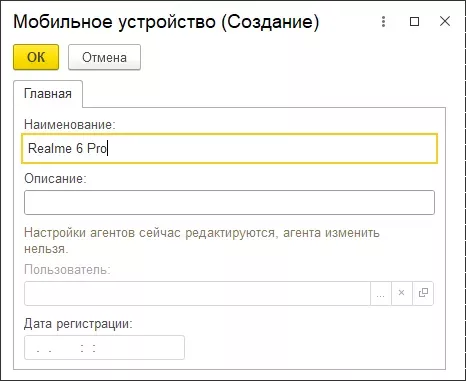Click the Дата регистрации date field
The width and height of the screenshot is (466, 381).
[104, 347]
